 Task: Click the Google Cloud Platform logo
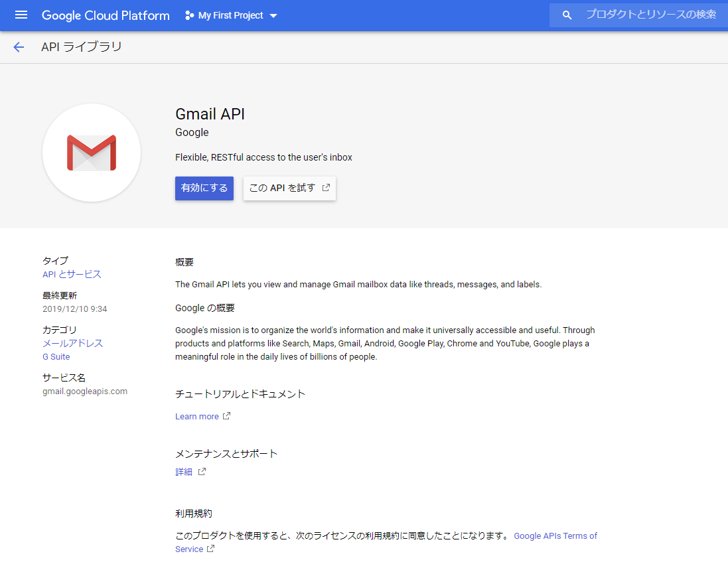[x=105, y=15]
